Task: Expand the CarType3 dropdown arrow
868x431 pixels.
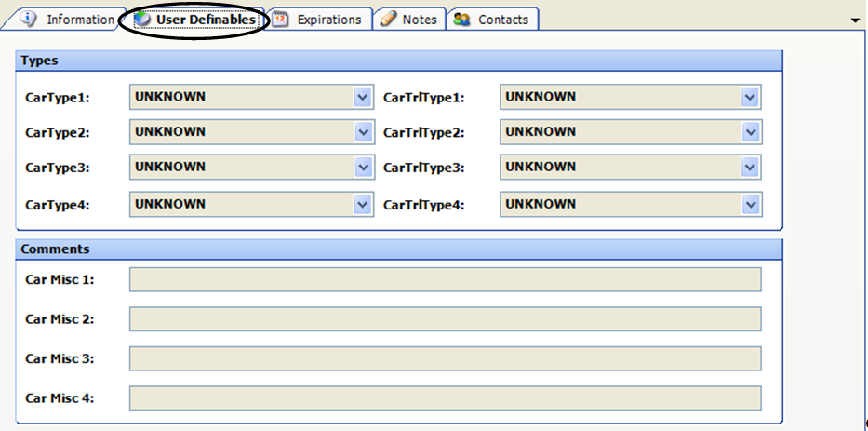Action: click(363, 168)
